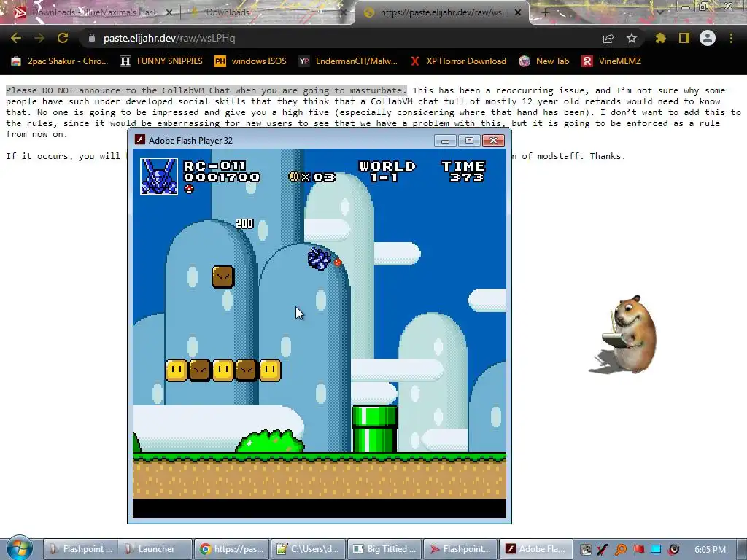
Task: Click the red flag Action Center tray icon
Action: click(638, 550)
